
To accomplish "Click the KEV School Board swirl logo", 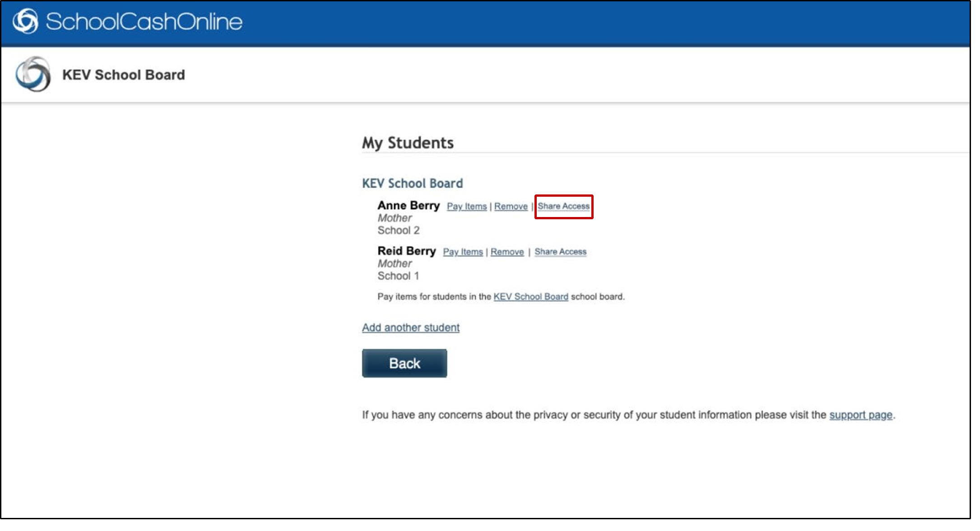I will click(33, 74).
